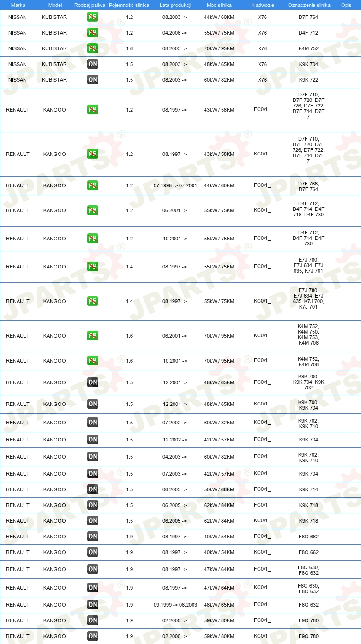Click NISSAN in the D4F 712 Kubistar row

(x=18, y=33)
